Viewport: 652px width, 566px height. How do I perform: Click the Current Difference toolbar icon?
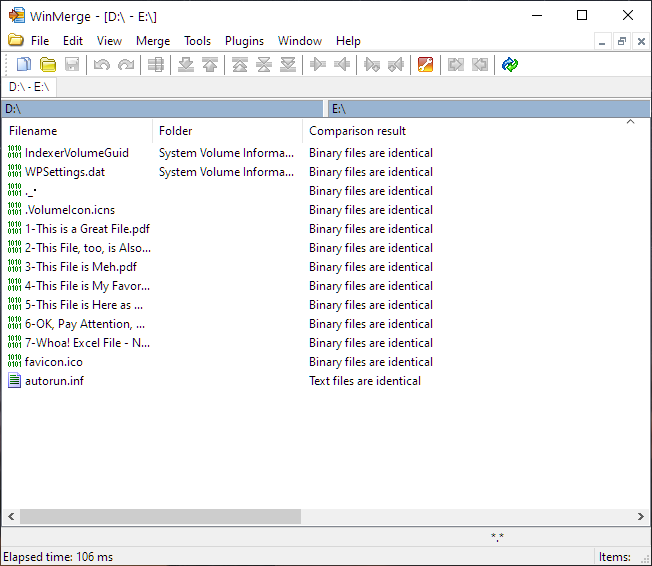[264, 64]
